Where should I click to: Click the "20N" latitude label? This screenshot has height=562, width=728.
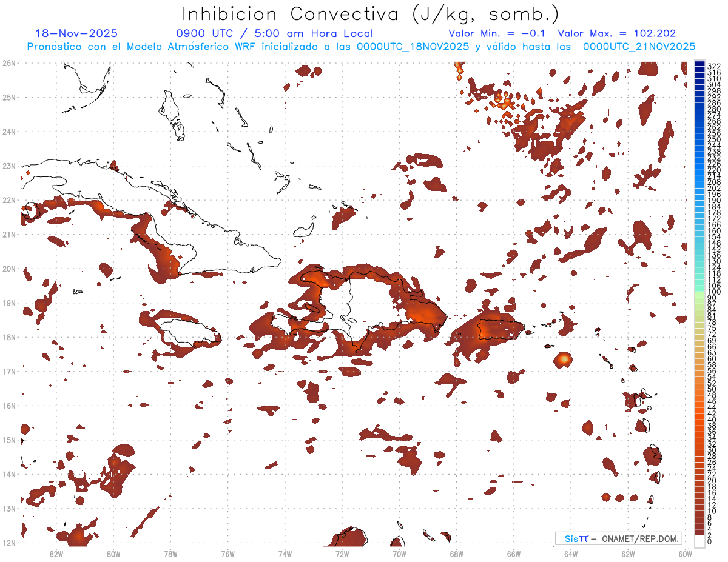coord(9,269)
